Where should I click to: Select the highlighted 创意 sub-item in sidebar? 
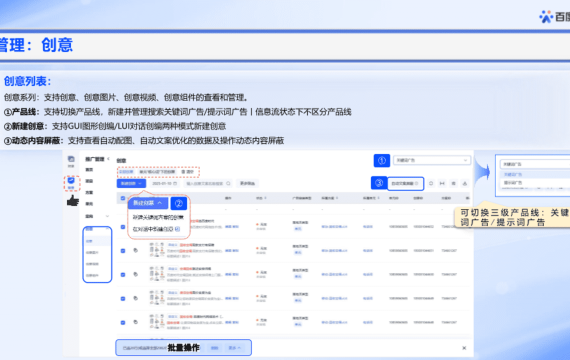(x=97, y=241)
